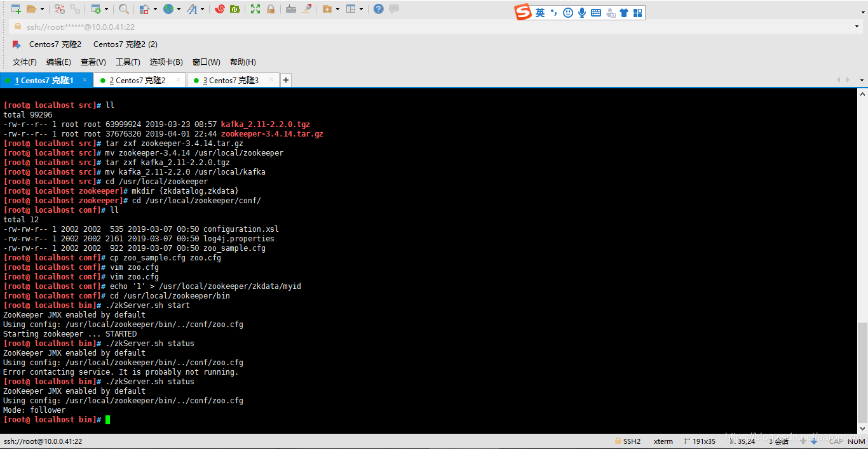Toggle Sogou punctuation mode
Screen dimensions: 868x449
pos(553,13)
